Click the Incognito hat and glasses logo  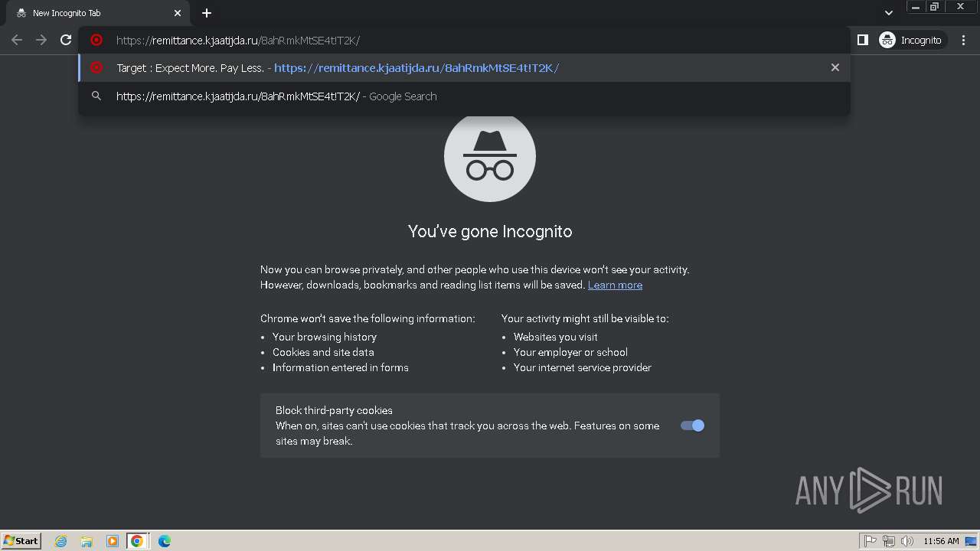[490, 157]
